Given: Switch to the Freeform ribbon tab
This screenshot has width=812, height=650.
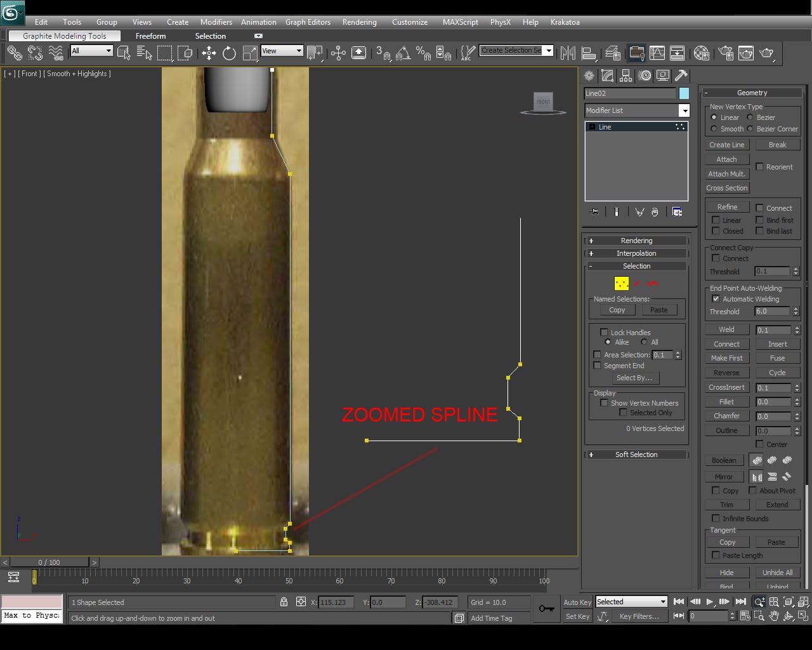Looking at the screenshot, I should tap(150, 36).
